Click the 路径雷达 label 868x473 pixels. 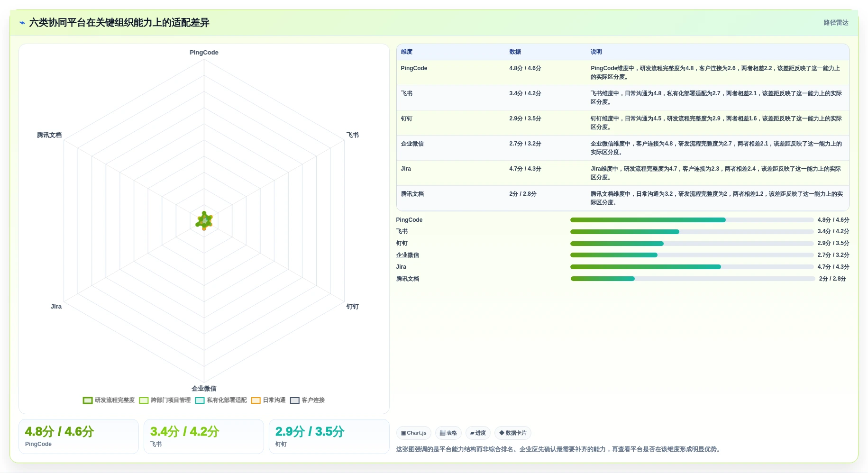coord(836,23)
